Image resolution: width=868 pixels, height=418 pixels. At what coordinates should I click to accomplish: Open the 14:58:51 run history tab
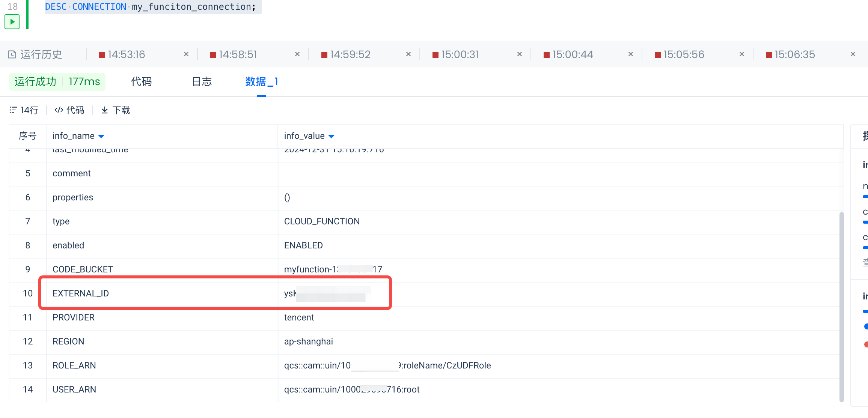(238, 54)
